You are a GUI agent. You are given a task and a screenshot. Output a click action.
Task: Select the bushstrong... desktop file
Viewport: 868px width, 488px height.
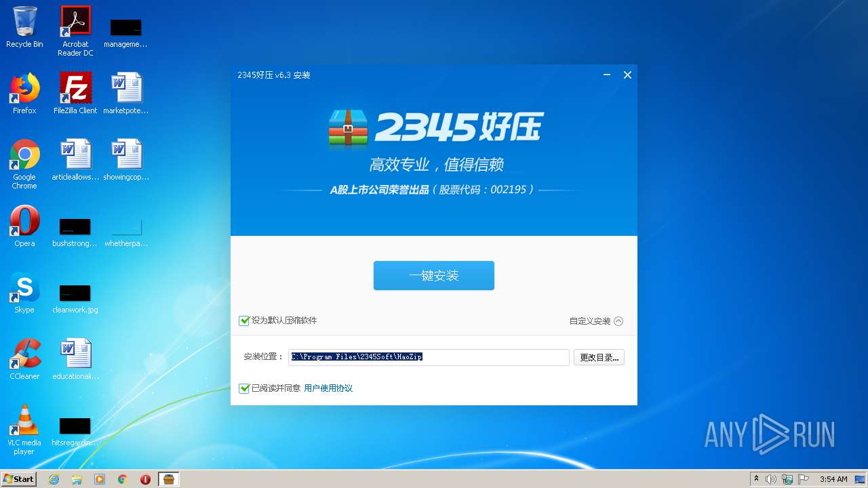click(x=75, y=231)
